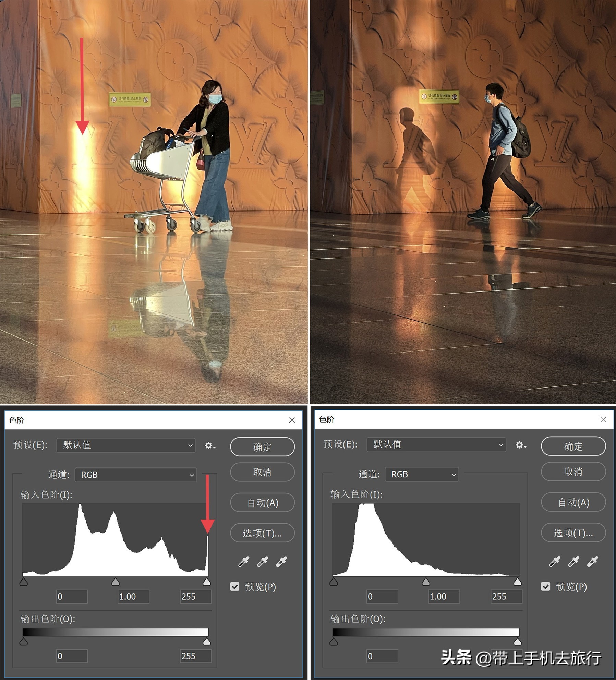Image resolution: width=616 pixels, height=680 pixels.
Task: Focus input shadow field 0 in right dialog
Action: click(x=382, y=596)
